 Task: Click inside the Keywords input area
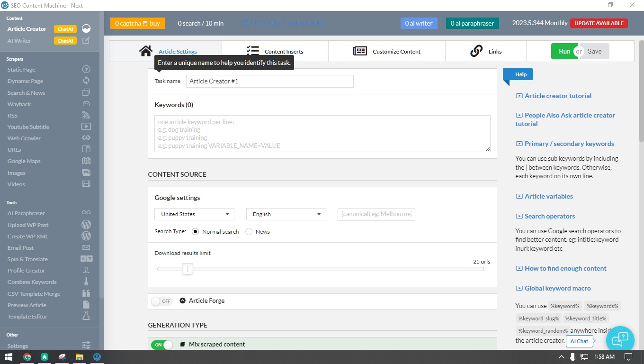(322, 134)
